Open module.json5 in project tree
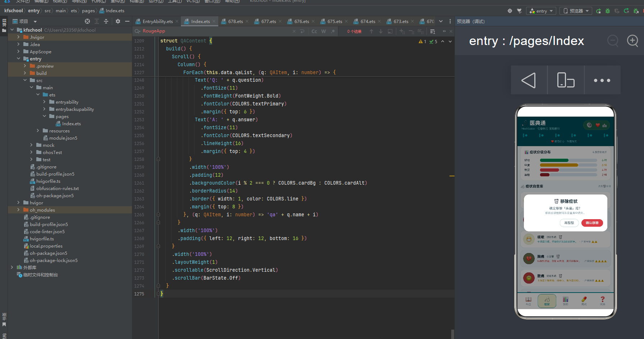The height and width of the screenshot is (339, 644). point(63,138)
